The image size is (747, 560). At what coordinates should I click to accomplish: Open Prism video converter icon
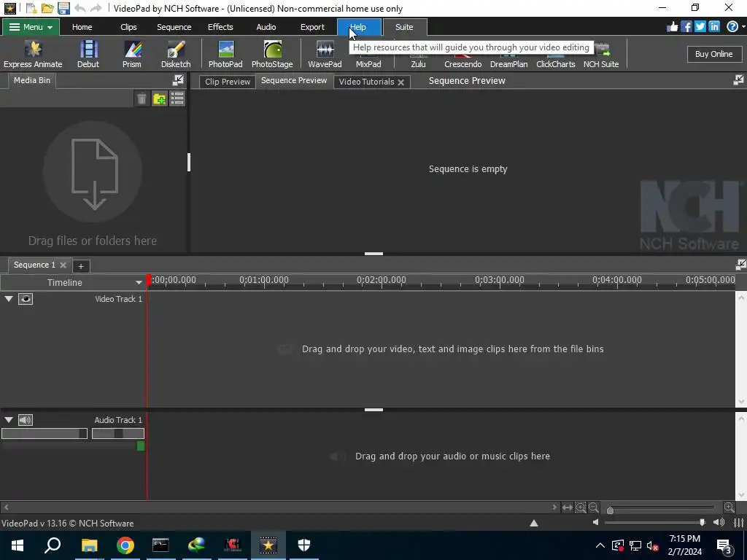pyautogui.click(x=132, y=54)
